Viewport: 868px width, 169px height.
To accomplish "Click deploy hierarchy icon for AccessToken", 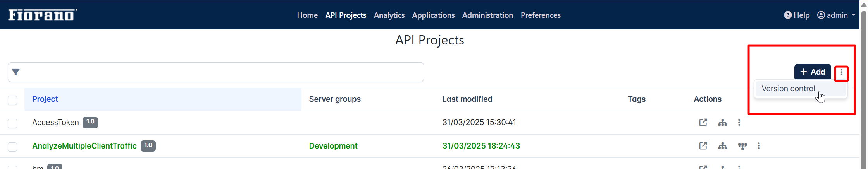I will [722, 123].
